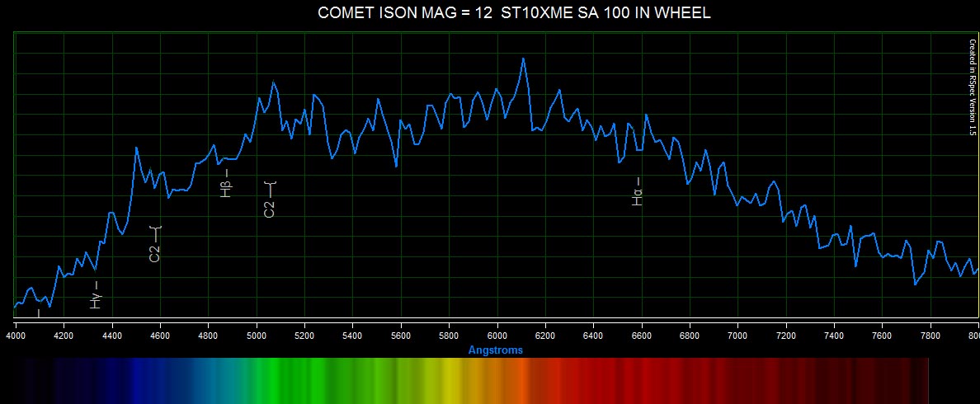The height and width of the screenshot is (404, 980).
Task: Click the Hβ line label
Action: tap(226, 184)
